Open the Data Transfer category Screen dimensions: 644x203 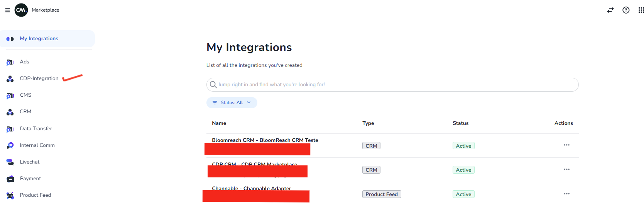point(36,129)
